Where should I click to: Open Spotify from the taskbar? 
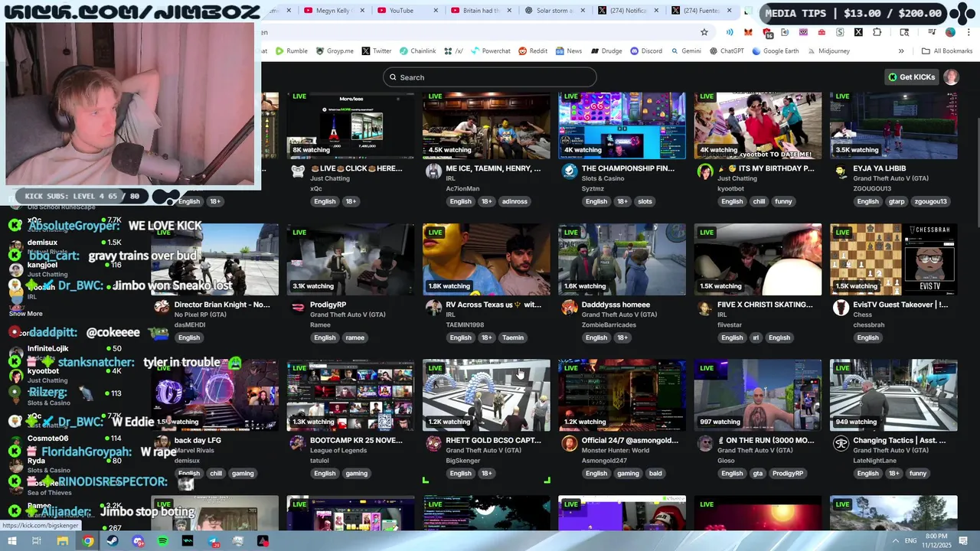coord(162,541)
